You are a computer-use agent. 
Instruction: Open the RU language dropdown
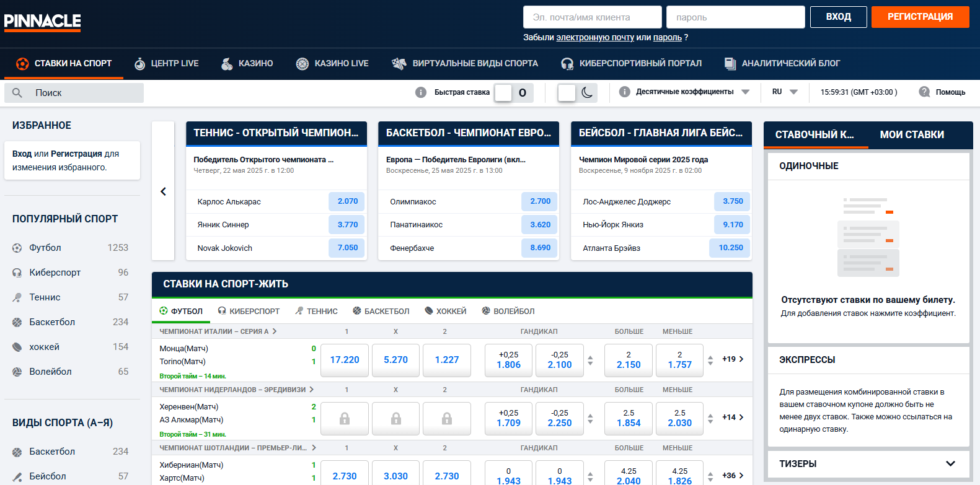[x=784, y=92]
